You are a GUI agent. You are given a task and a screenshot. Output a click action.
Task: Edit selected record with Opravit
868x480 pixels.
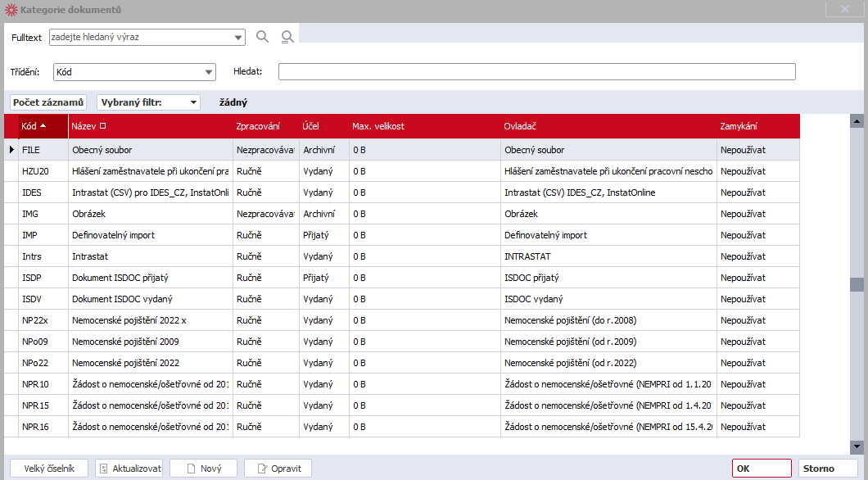pyautogui.click(x=278, y=469)
